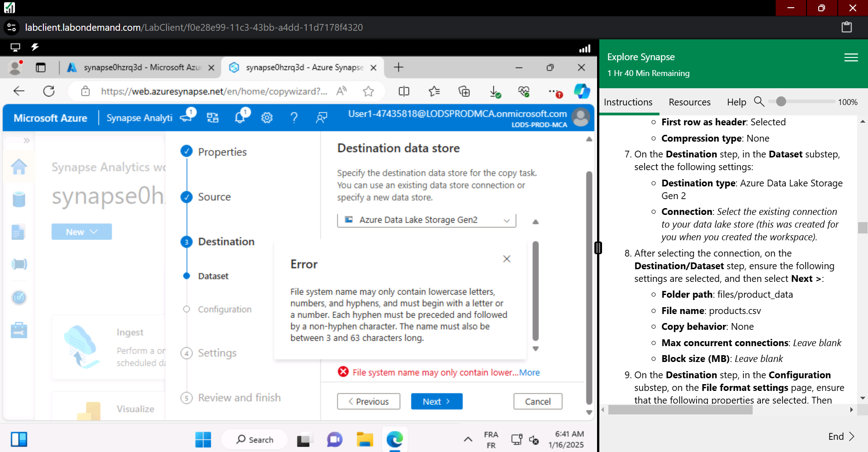Open the Windows Start menu
The image size is (868, 452).
tap(203, 439)
